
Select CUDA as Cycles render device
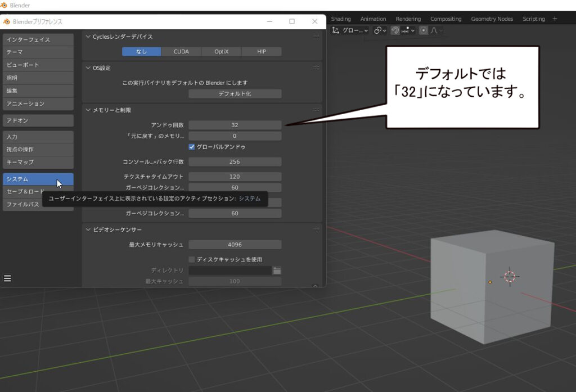click(181, 52)
